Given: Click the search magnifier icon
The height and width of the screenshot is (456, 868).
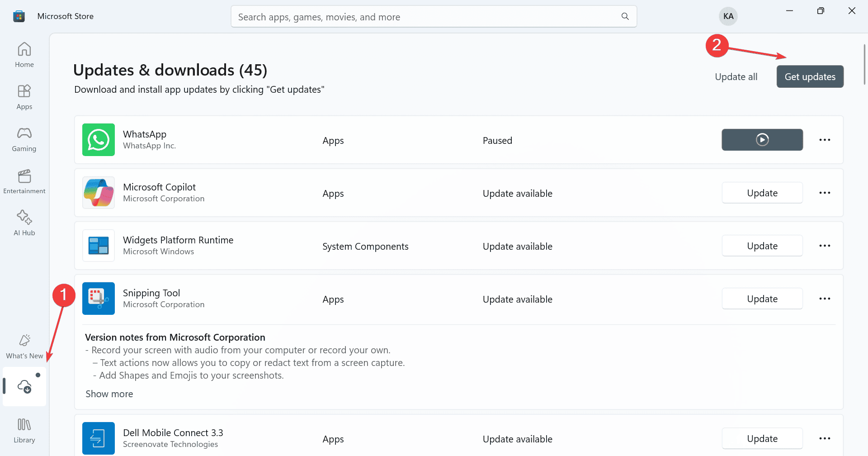Looking at the screenshot, I should 625,17.
